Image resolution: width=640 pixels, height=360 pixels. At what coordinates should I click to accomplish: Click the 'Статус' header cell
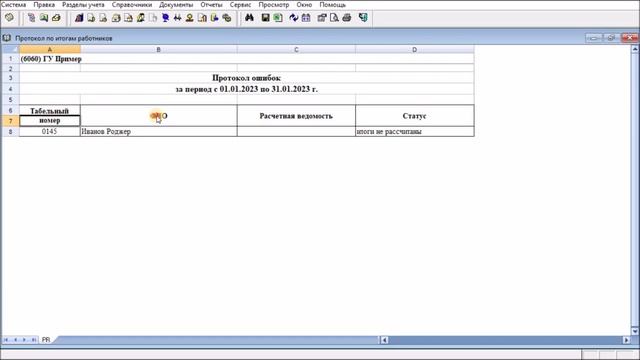point(415,116)
